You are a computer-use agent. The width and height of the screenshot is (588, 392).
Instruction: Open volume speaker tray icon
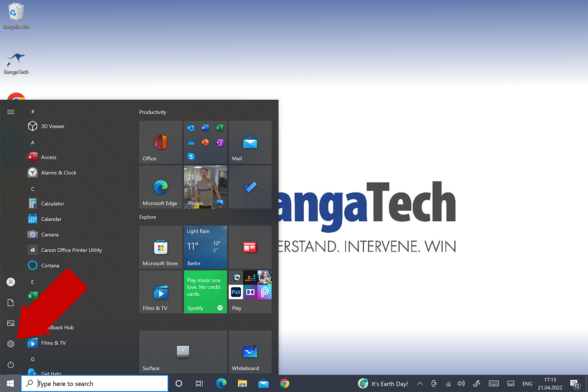coord(461,383)
